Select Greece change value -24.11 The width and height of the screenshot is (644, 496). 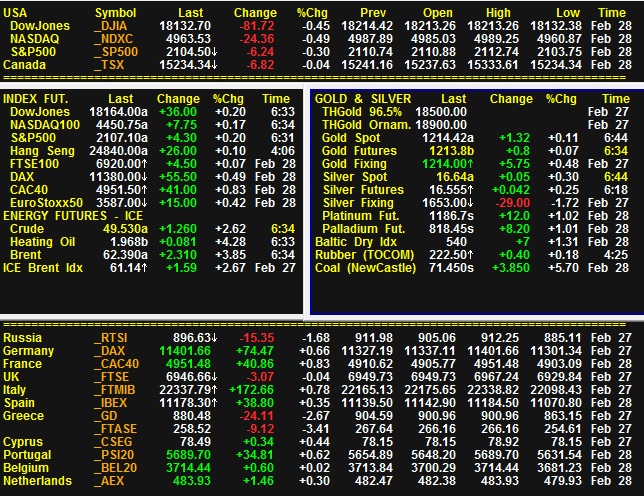[257, 416]
